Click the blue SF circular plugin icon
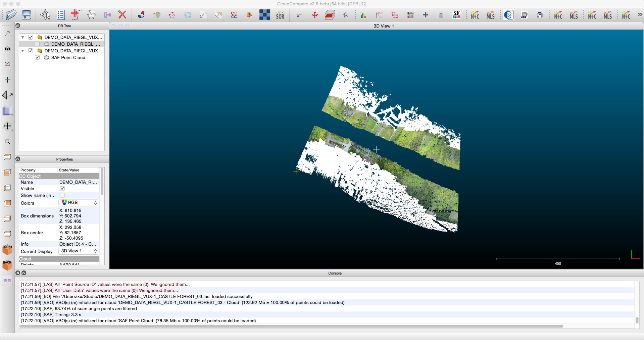Image resolution: width=644 pixels, height=340 pixels. pos(509,15)
